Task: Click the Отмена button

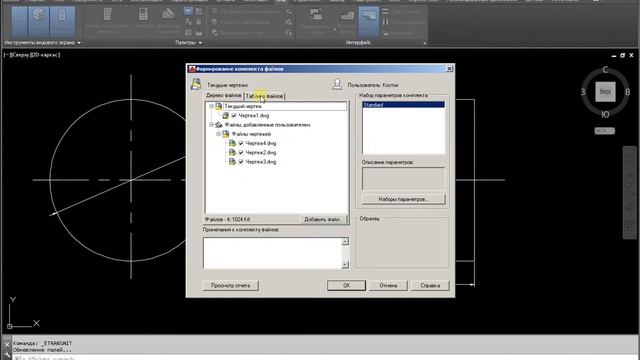Action: pos(388,285)
